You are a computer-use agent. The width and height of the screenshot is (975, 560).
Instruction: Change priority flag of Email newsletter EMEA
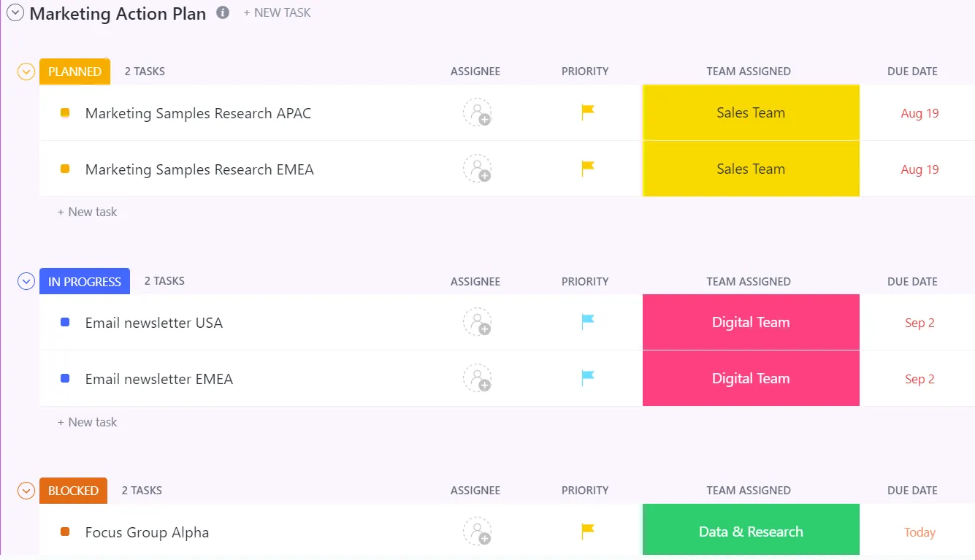pyautogui.click(x=587, y=377)
